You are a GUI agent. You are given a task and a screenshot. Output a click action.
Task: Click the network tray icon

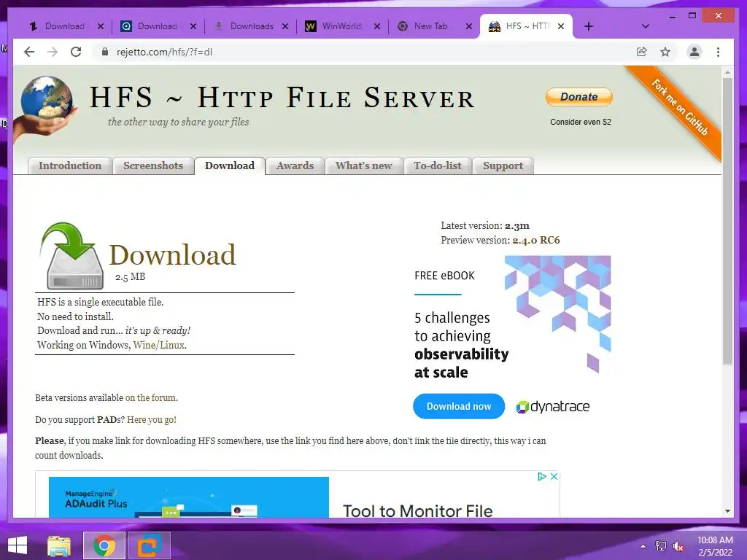pyautogui.click(x=661, y=546)
